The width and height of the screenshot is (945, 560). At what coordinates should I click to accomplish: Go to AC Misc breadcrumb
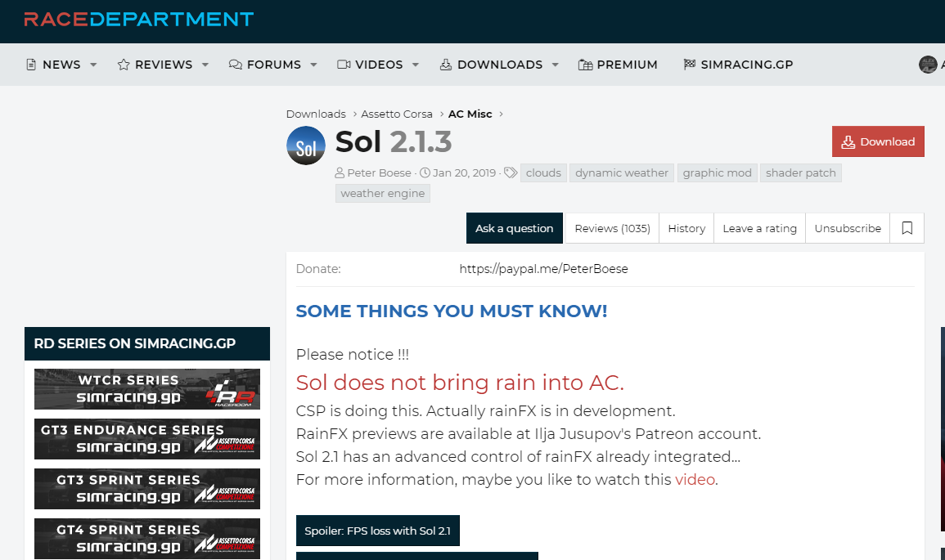(470, 114)
